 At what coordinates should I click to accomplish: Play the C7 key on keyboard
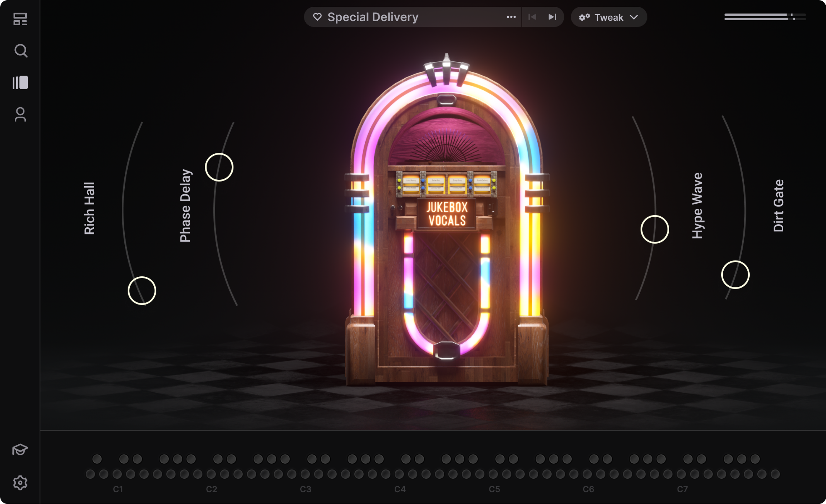(x=681, y=474)
